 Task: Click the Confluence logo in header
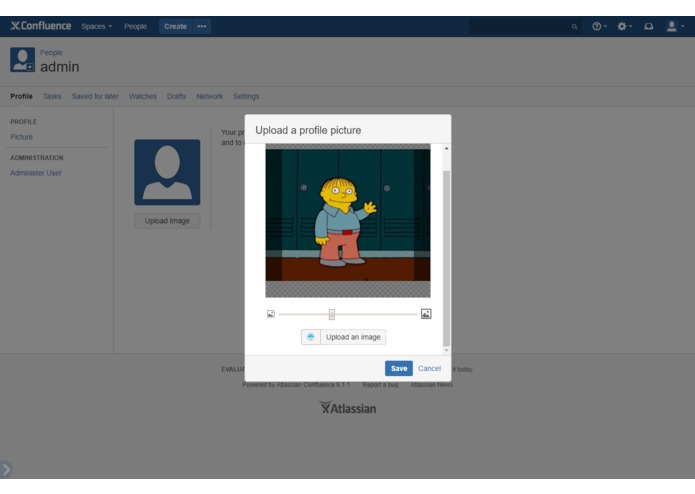(41, 26)
